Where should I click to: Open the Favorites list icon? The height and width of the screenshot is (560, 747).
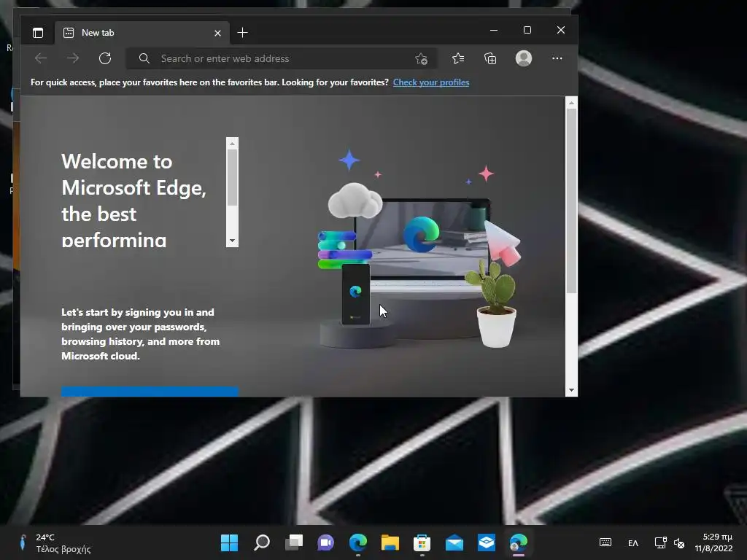458,58
